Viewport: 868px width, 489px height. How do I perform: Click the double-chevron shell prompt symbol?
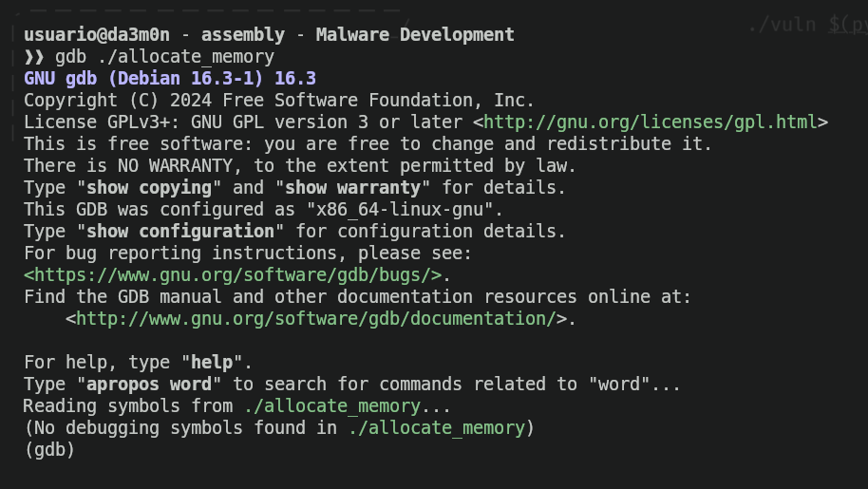pos(33,57)
